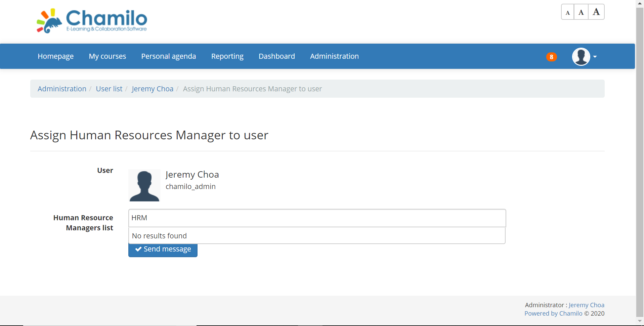Image resolution: width=644 pixels, height=326 pixels.
Task: Open the Personal agenda
Action: (x=168, y=56)
